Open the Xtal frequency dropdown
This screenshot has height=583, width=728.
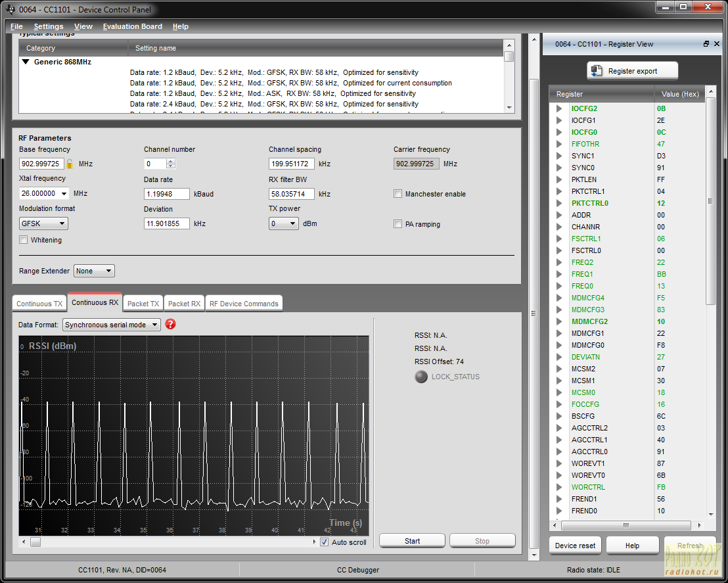coord(64,193)
